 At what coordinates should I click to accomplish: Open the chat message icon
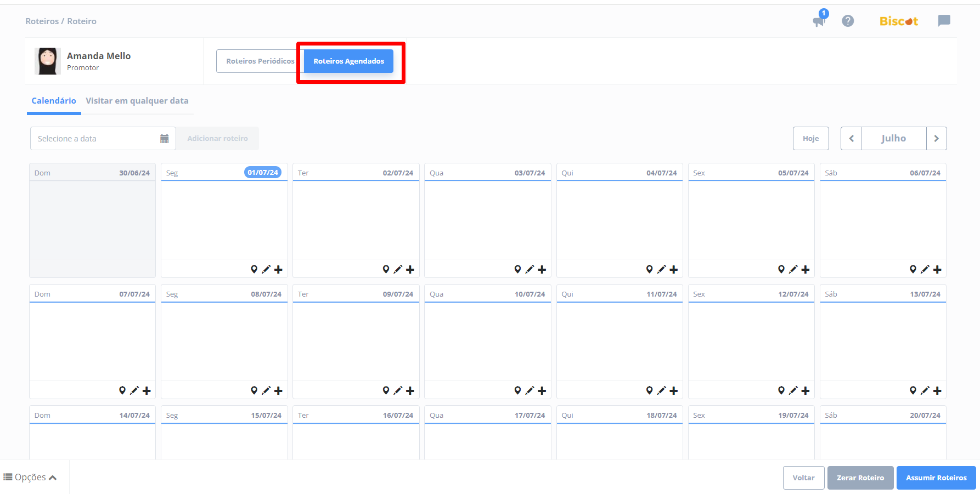tap(944, 21)
